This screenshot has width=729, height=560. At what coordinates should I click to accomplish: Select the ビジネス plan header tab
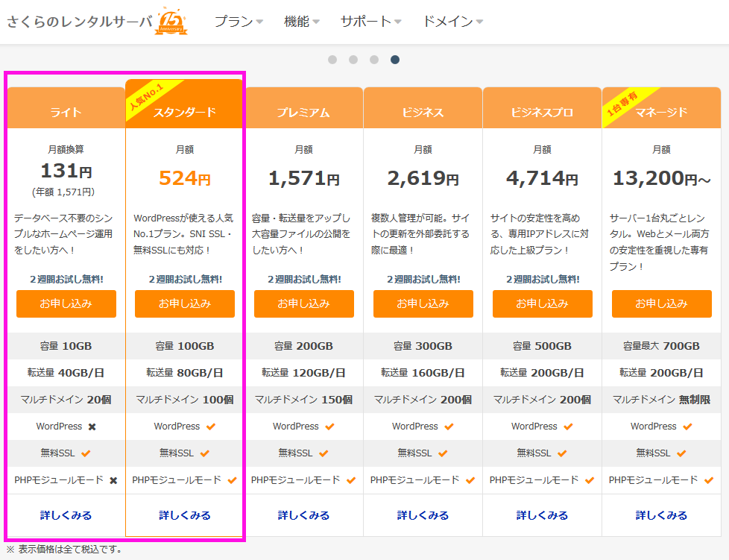423,113
